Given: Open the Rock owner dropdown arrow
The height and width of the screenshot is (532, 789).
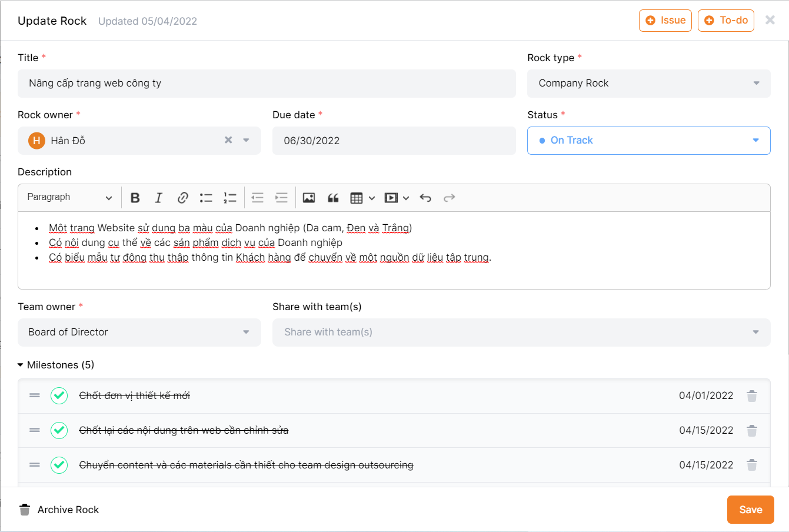Looking at the screenshot, I should 246,140.
